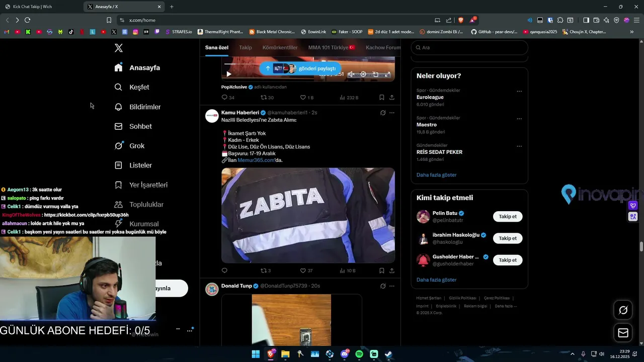Screen dimensions: 644x362
Task: Open Grok from the sidebar
Action: tap(129, 146)
